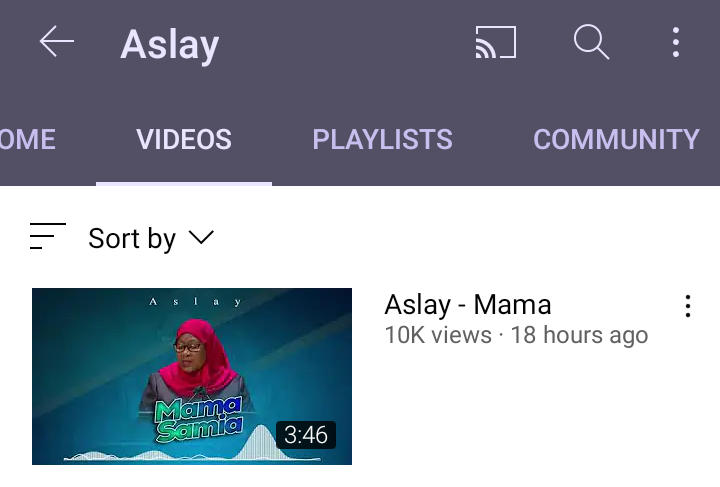Click the 10K views metadata line
Image resolution: width=720 pixels, height=487 pixels.
[516, 335]
